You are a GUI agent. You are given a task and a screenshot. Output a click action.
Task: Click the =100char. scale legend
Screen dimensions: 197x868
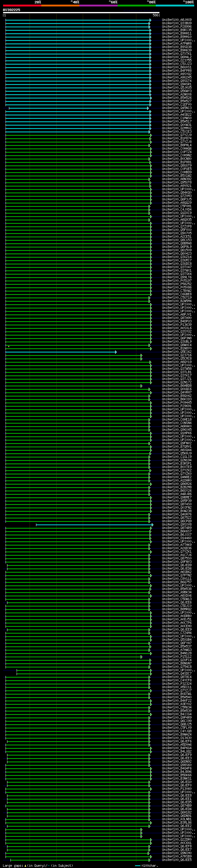(146, 865)
